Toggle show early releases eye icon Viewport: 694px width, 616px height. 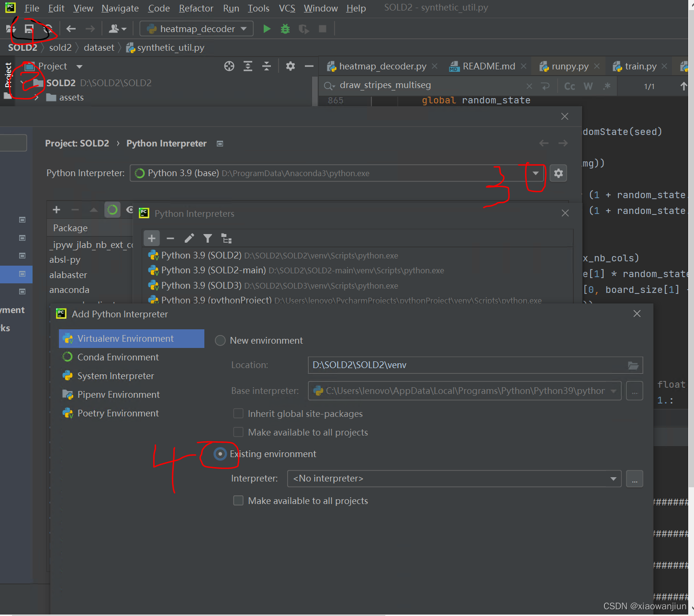click(x=130, y=210)
